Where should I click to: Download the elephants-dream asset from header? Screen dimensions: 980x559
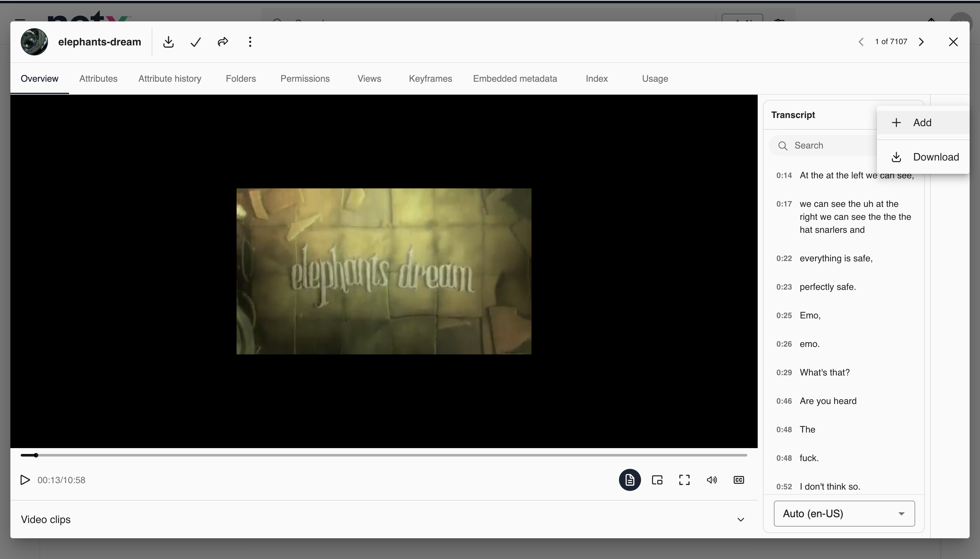(x=169, y=42)
